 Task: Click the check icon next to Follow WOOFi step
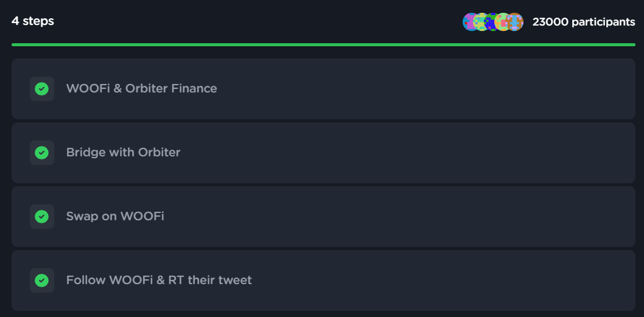(41, 280)
